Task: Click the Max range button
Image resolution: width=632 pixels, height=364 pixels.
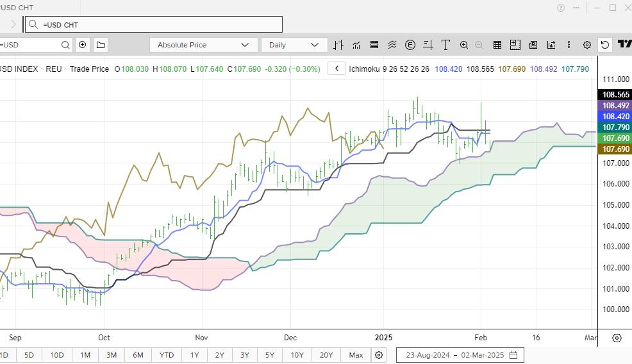Action: [356, 355]
